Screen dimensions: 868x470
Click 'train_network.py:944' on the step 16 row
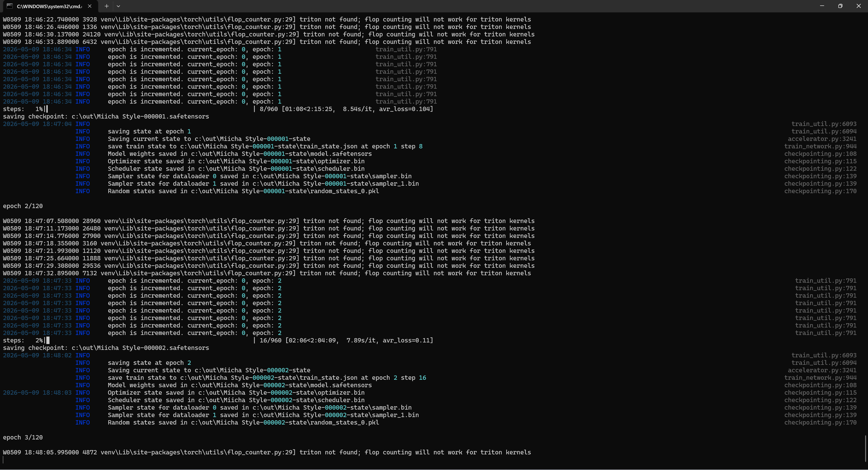(820, 378)
